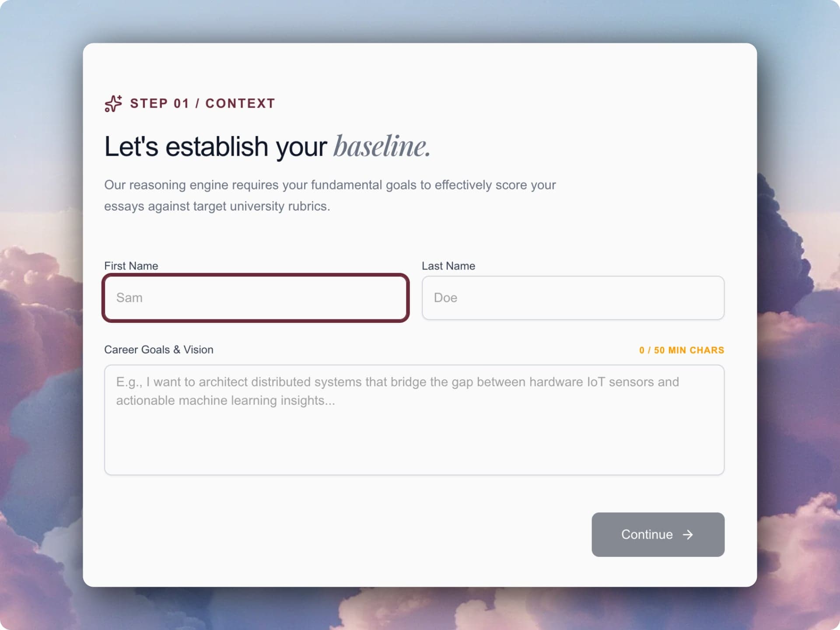Image resolution: width=840 pixels, height=630 pixels.
Task: Click inside the First Name input
Action: 255,298
